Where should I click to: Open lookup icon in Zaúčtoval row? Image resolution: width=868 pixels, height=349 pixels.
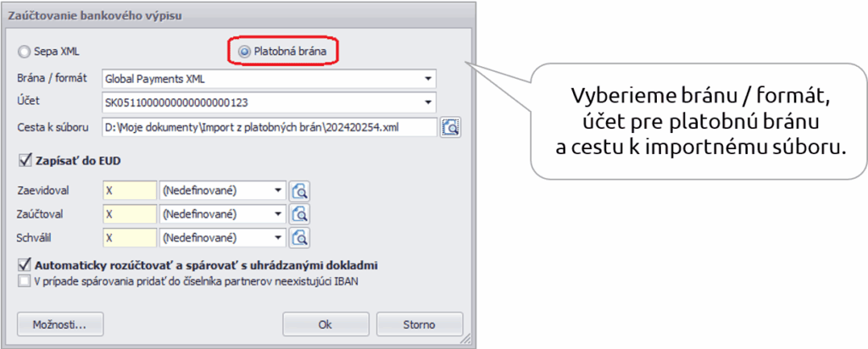(298, 213)
